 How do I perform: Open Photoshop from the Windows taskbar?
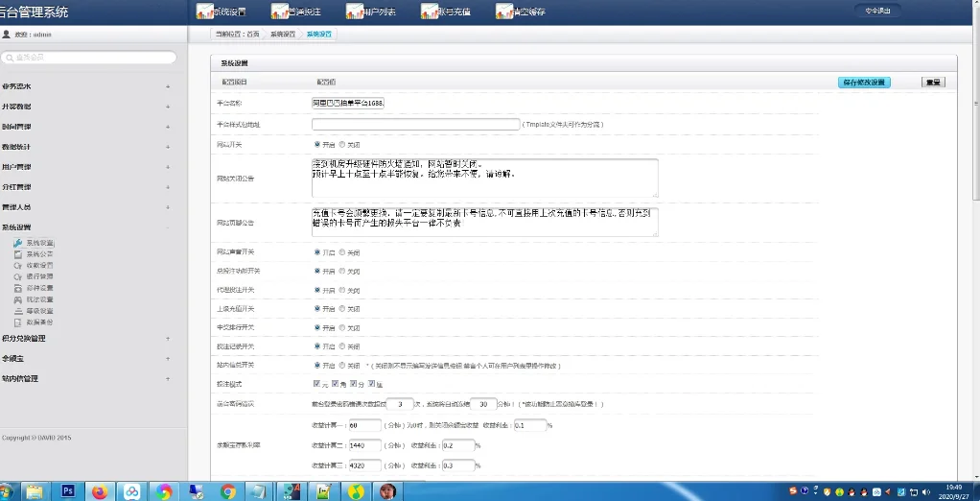click(68, 491)
